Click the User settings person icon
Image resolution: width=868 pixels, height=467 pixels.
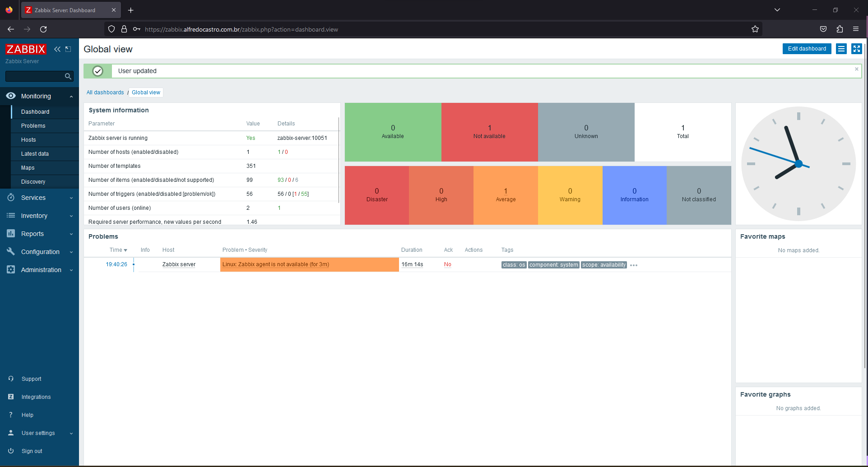tap(11, 433)
